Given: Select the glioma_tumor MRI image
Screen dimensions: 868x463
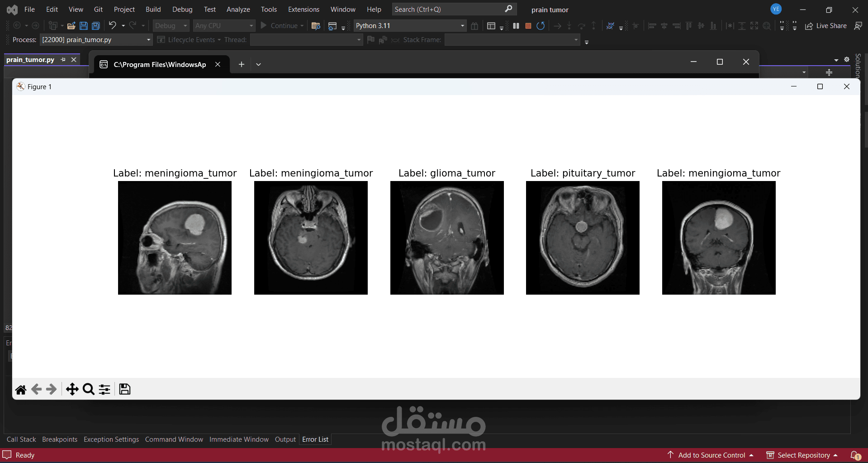Looking at the screenshot, I should (x=447, y=238).
